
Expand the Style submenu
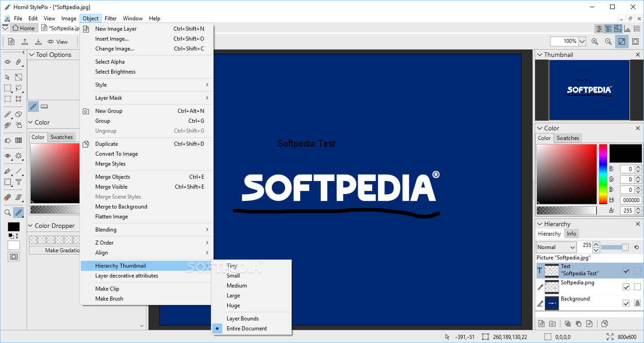click(147, 85)
